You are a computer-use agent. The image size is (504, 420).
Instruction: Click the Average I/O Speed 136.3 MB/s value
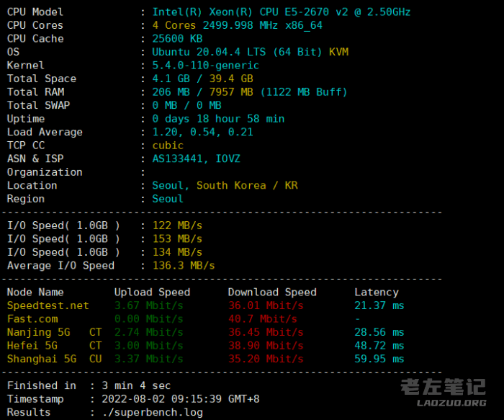coord(184,265)
